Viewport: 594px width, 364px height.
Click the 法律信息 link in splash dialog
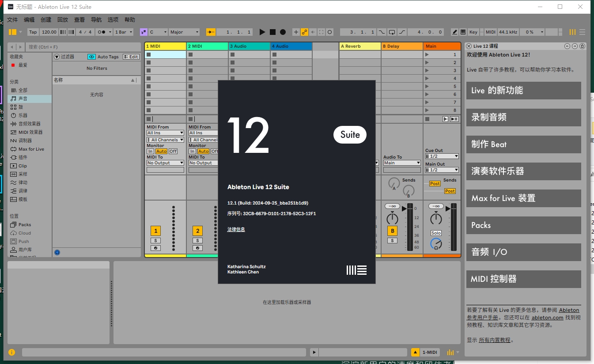click(x=236, y=229)
